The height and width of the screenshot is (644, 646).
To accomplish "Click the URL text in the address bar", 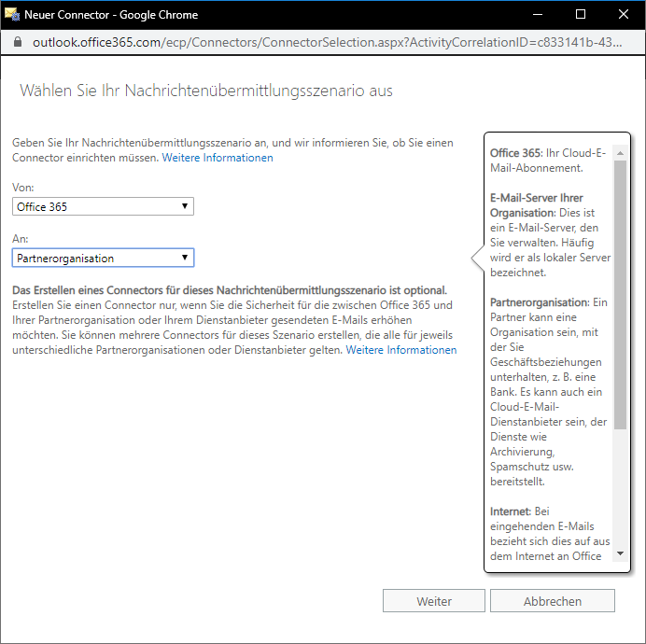I will 327,42.
